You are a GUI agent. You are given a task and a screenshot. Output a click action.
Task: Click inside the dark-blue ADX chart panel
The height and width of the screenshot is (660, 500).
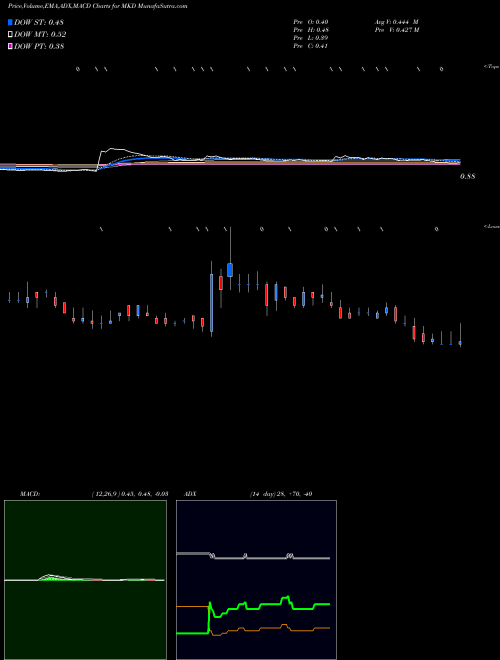click(256, 580)
